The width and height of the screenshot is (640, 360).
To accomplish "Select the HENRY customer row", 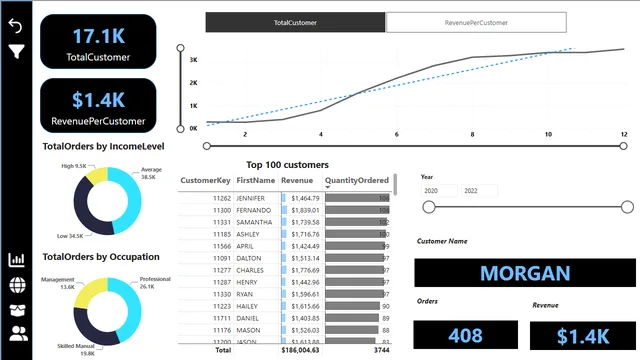I will click(284, 282).
